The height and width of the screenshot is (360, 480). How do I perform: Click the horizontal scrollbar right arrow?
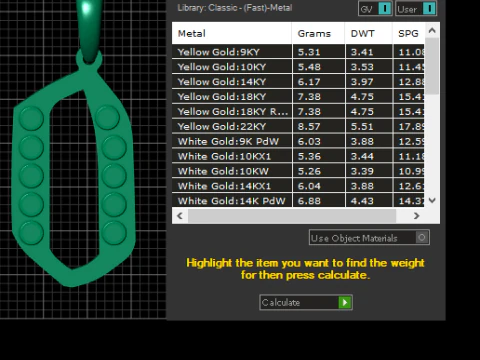(x=416, y=216)
